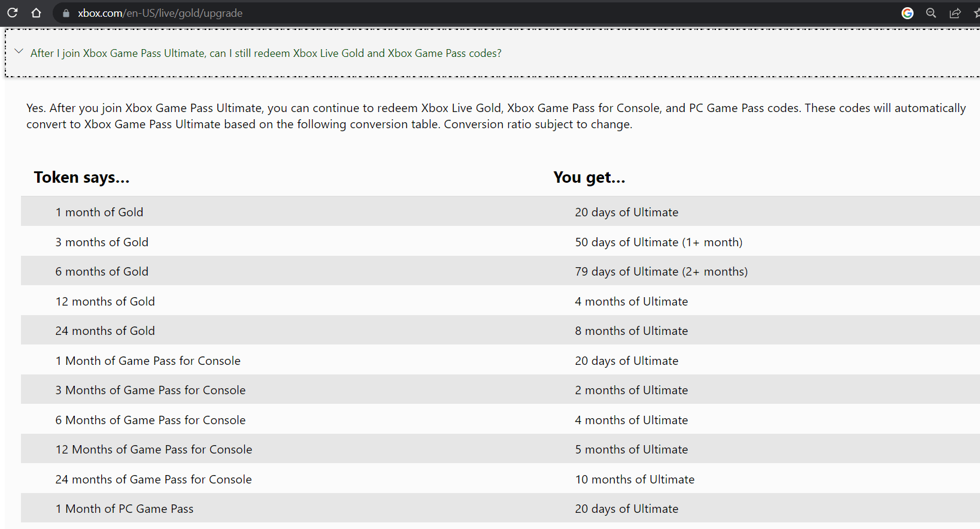
Task: Click '79 days of Ultimate (2+ months)' value
Action: 662,271
